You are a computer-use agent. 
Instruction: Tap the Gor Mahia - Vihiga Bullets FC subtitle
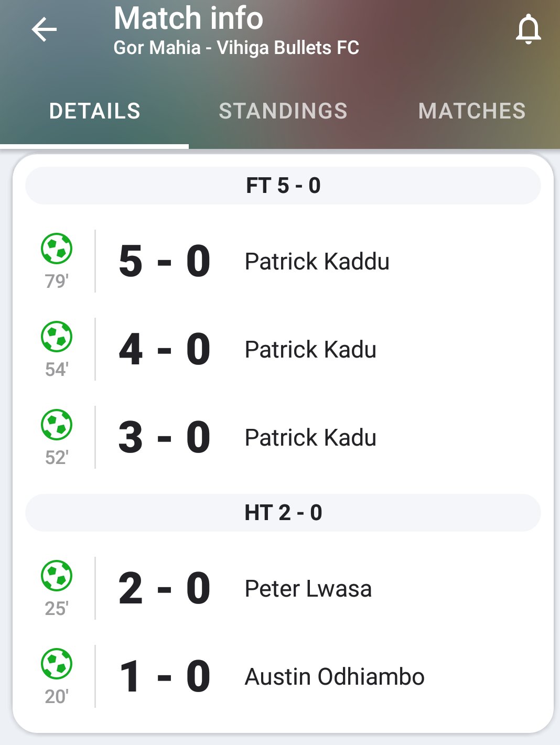(x=236, y=48)
